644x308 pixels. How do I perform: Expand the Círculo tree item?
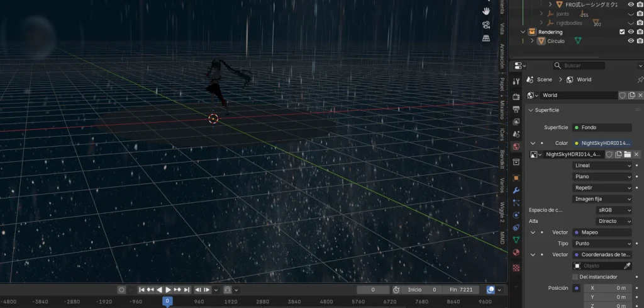(x=532, y=41)
